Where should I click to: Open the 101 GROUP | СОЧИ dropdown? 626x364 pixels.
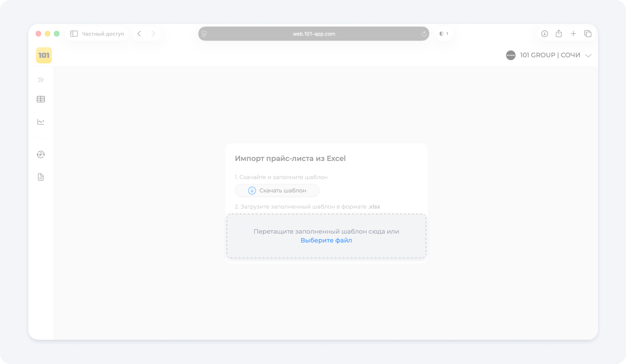(x=588, y=56)
